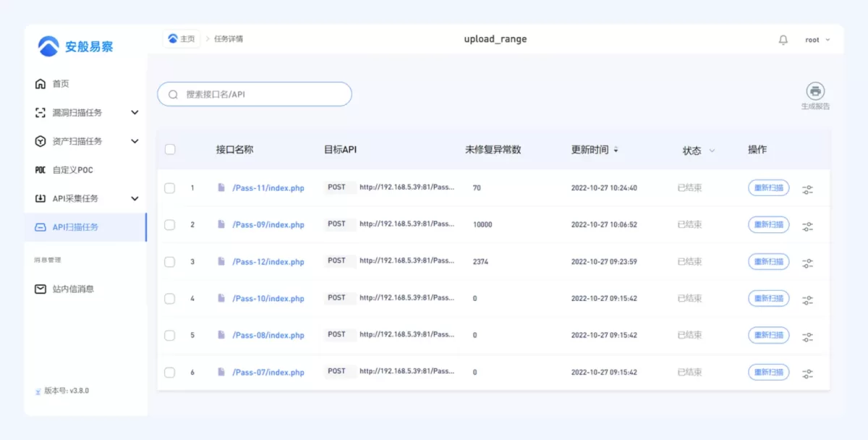The width and height of the screenshot is (868, 440).
Task: Go to 主页 breadcrumb tab
Action: click(182, 39)
